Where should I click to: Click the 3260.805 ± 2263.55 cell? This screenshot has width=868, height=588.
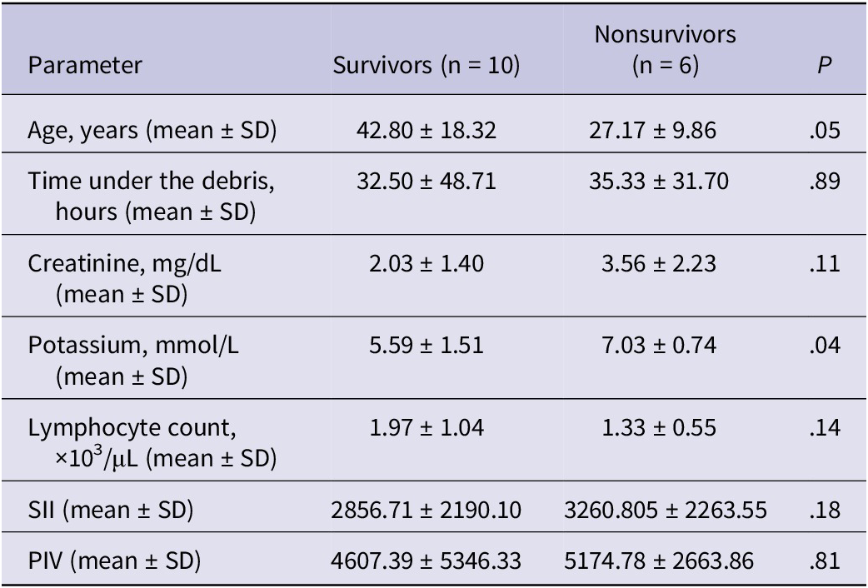click(x=665, y=510)
